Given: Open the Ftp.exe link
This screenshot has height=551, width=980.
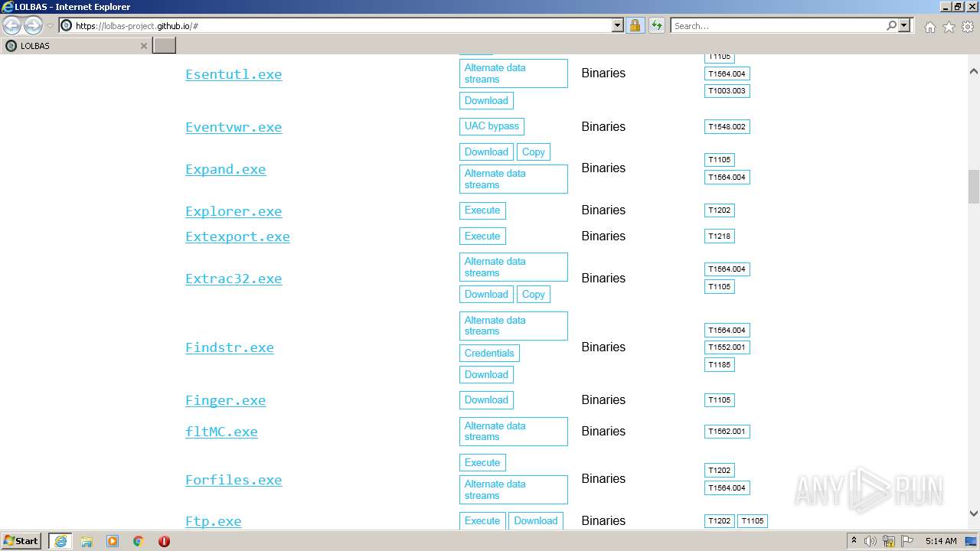Looking at the screenshot, I should coord(213,521).
